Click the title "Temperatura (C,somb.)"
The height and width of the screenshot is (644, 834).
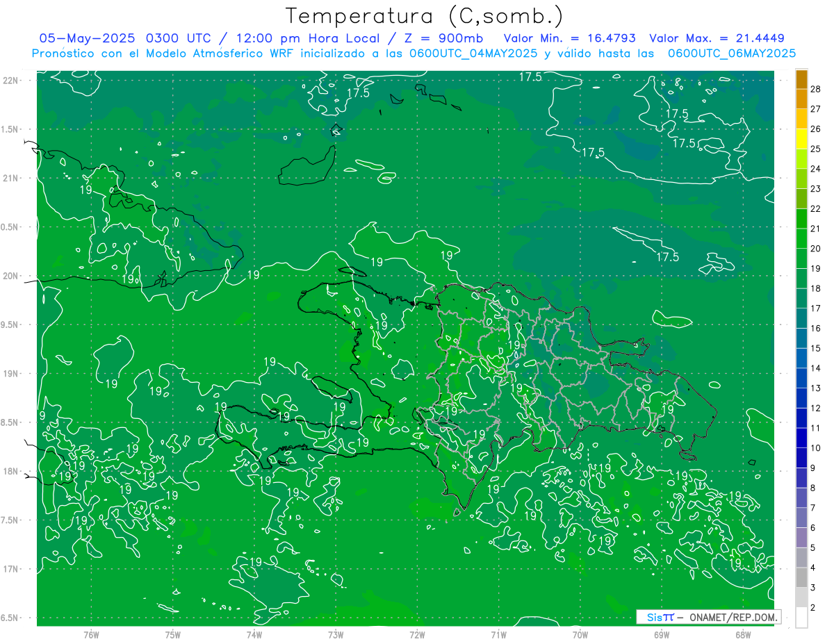425,16
